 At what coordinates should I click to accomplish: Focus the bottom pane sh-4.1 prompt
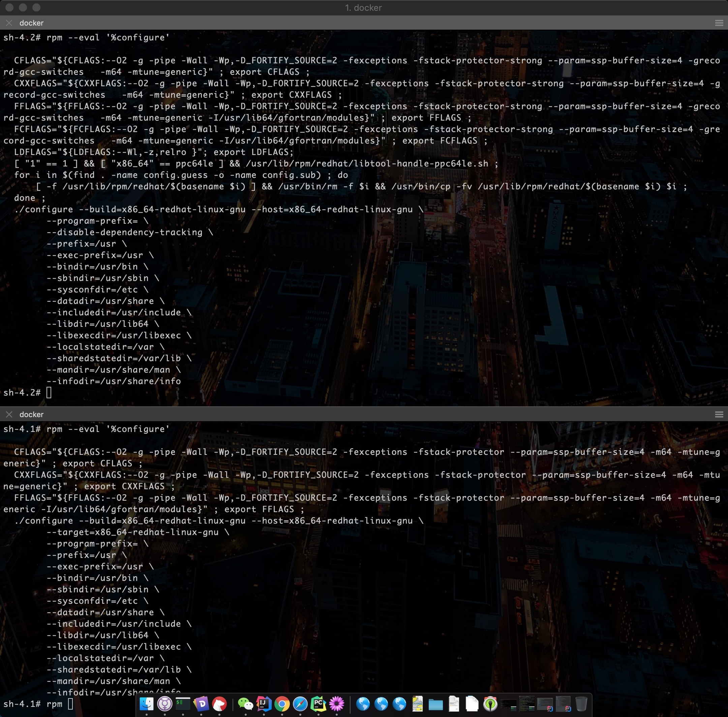tap(70, 704)
